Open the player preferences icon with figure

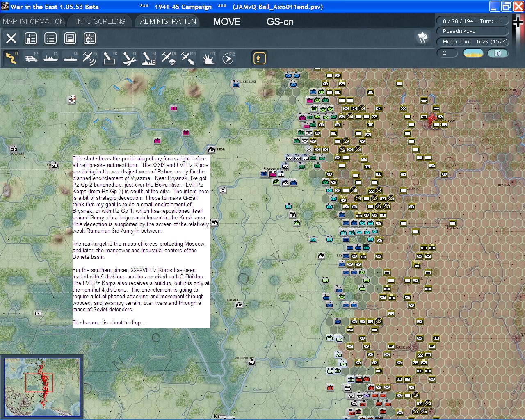(x=31, y=39)
